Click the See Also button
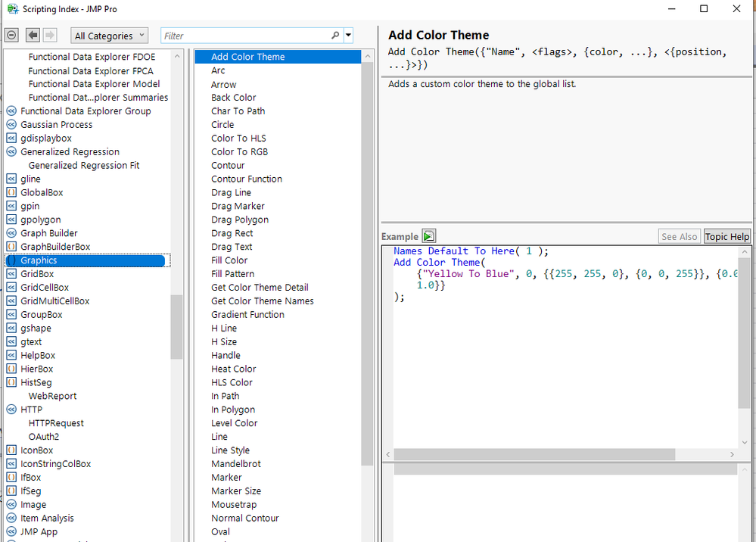The width and height of the screenshot is (756, 542). point(679,236)
